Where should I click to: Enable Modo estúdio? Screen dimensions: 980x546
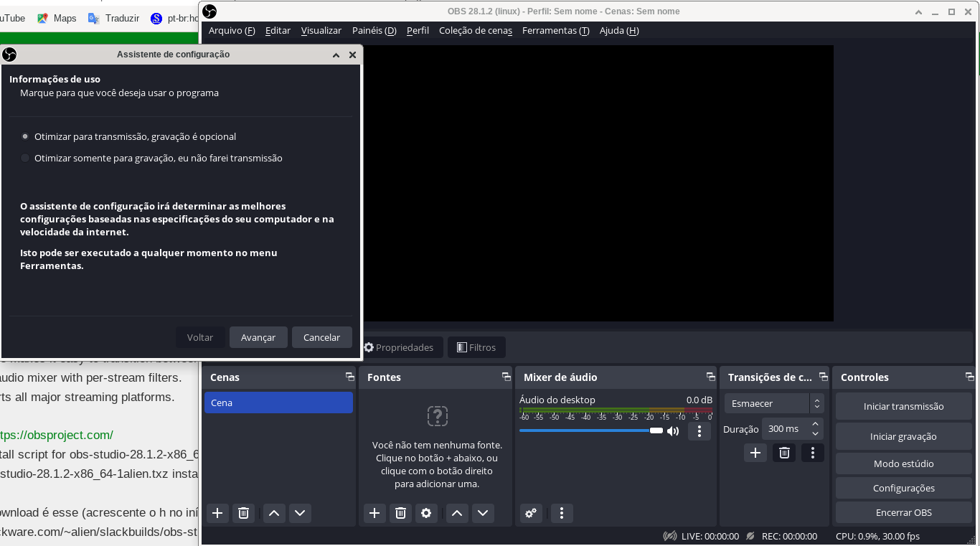[x=903, y=463]
